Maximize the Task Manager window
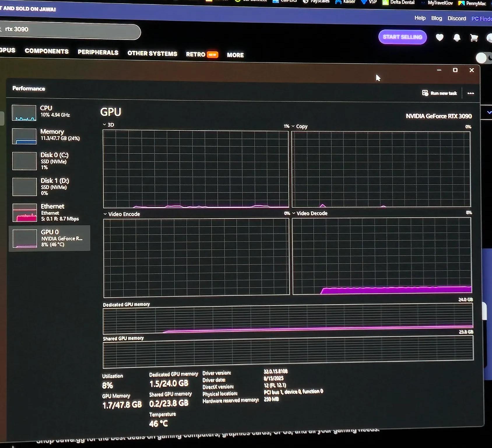492x448 pixels. [x=455, y=70]
